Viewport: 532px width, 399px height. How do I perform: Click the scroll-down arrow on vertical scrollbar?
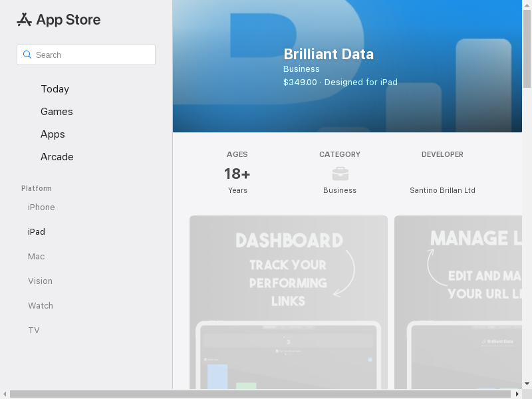pos(527,384)
